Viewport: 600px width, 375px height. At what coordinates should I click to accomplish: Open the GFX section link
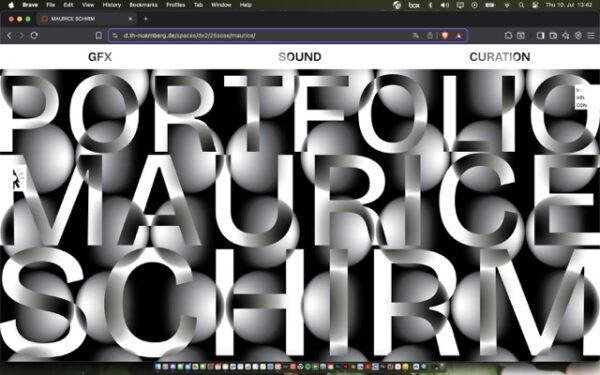100,57
